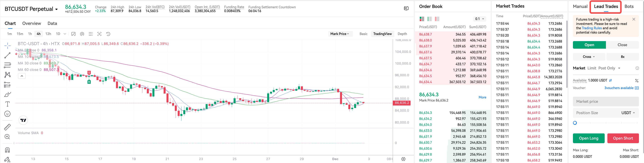Expand the Cross margin mode dropdown
Screen dimensions: 644x163
click(589, 57)
